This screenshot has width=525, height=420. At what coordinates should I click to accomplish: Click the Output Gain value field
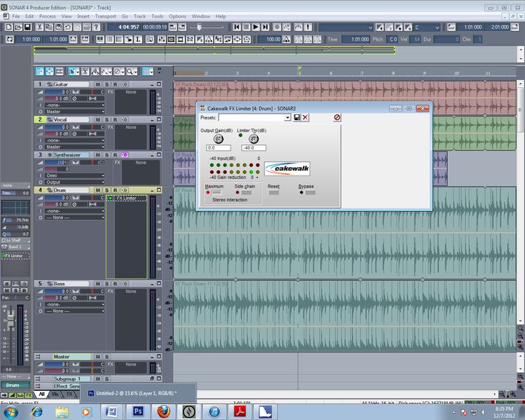coord(219,148)
